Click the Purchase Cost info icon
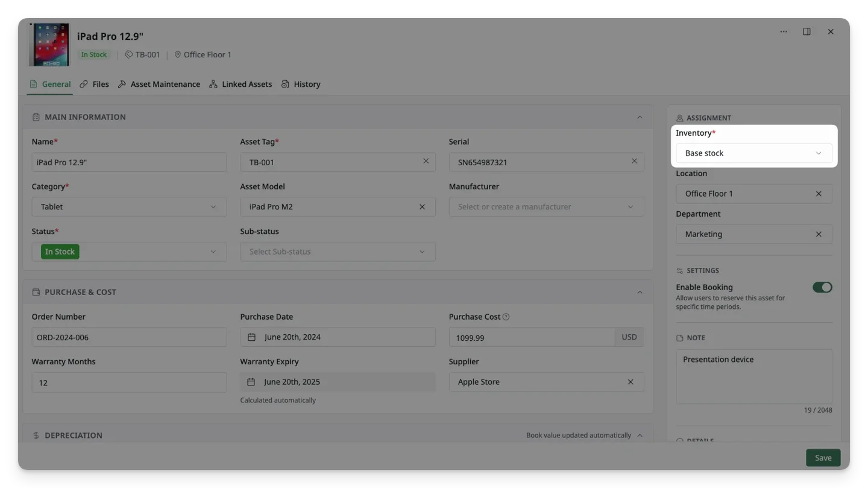This screenshot has height=488, width=868. (x=506, y=317)
